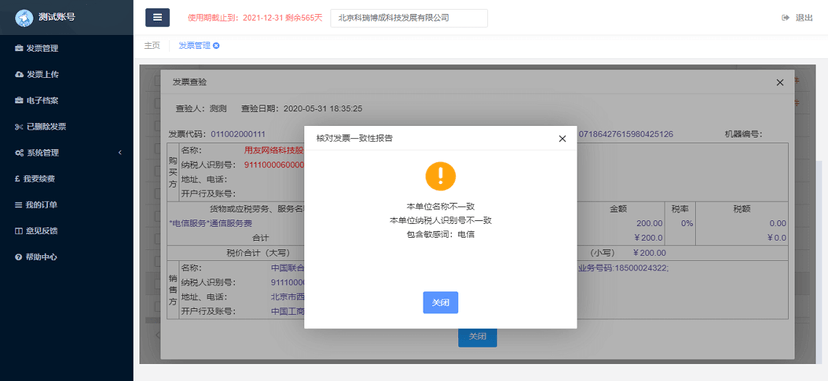Click the amount cell 200.00

coord(649,223)
